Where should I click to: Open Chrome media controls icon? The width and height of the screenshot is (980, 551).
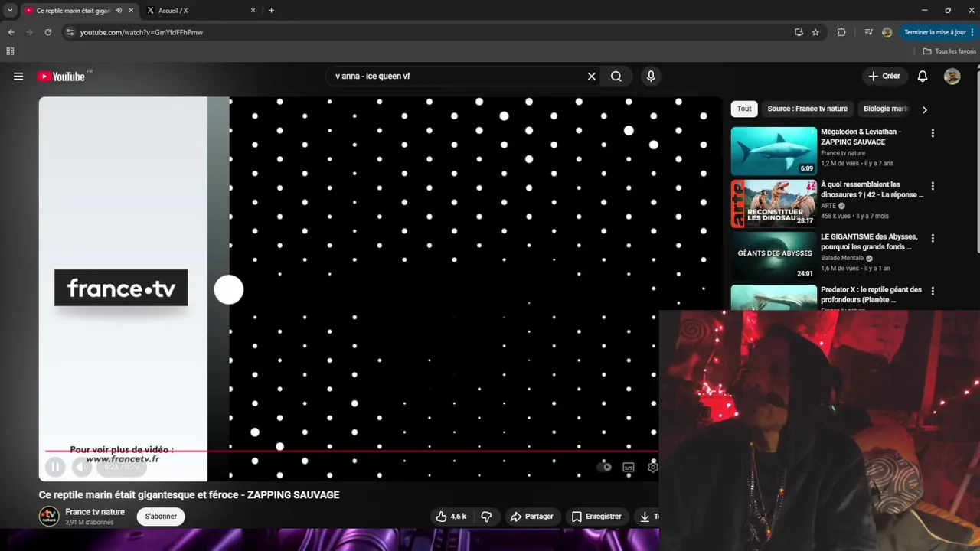pos(868,32)
